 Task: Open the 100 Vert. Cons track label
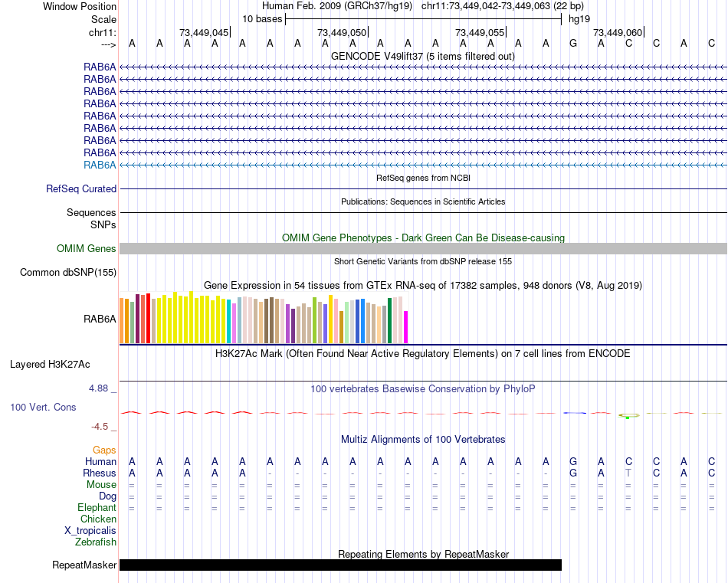pyautogui.click(x=43, y=407)
